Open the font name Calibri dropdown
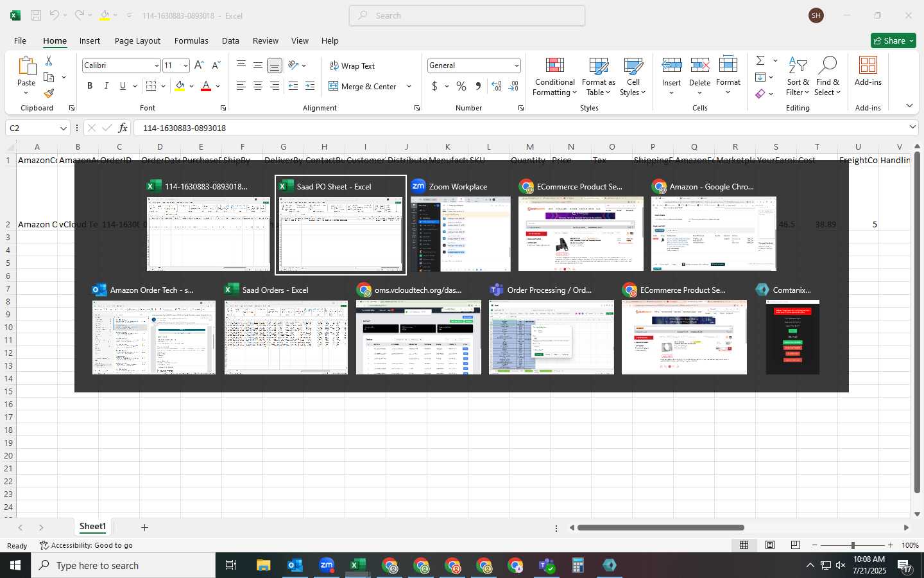This screenshot has height=578, width=924. point(156,66)
